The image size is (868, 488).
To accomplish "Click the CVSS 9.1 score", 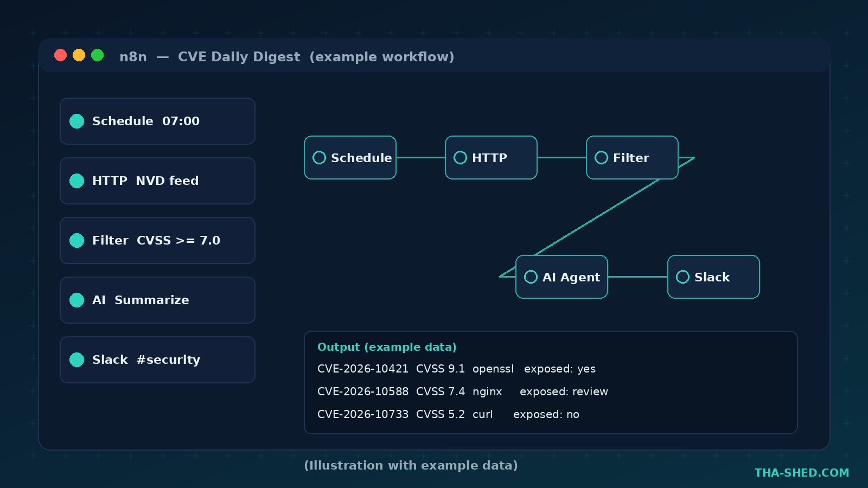I will 441,369.
